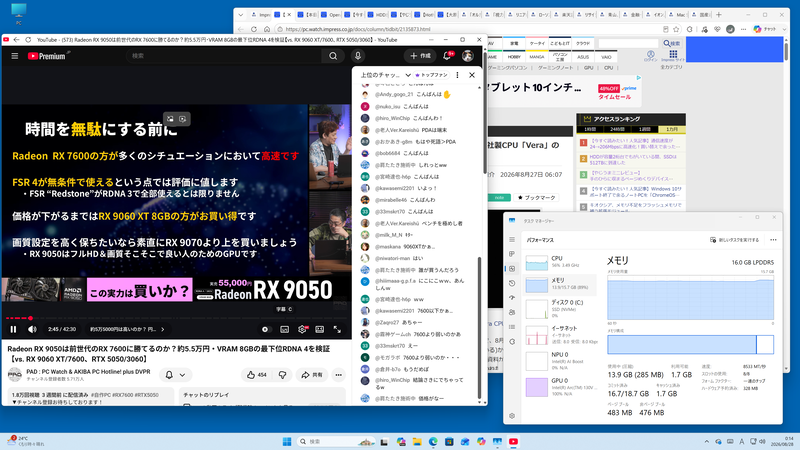Seek on the red video progress bar
Viewport: 800px width, 450px height.
coord(176,318)
